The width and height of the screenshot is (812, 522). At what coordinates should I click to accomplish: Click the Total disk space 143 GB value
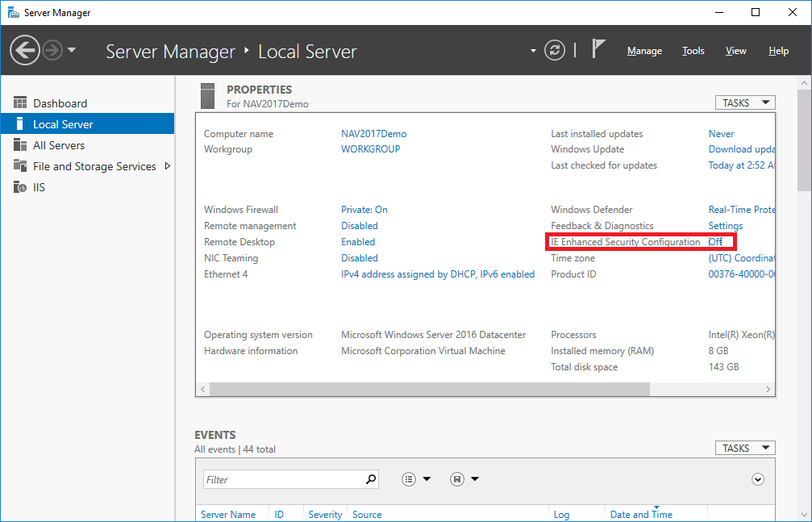coord(723,367)
